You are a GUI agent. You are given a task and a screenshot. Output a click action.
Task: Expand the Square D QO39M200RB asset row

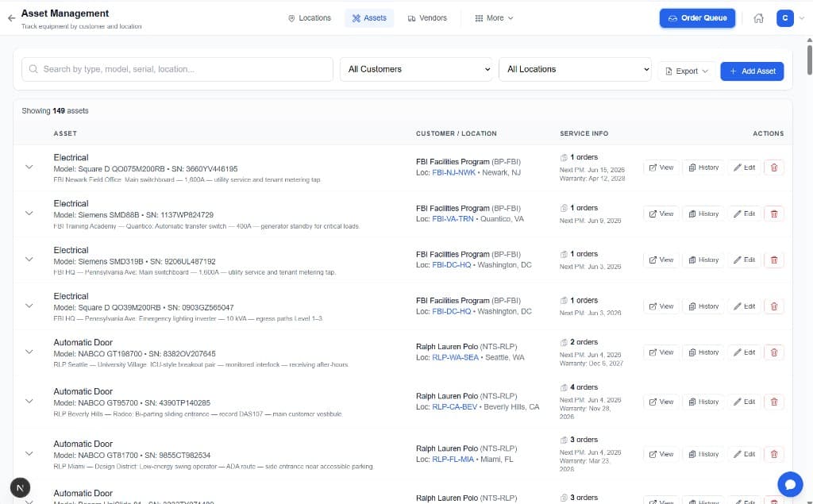(x=29, y=306)
